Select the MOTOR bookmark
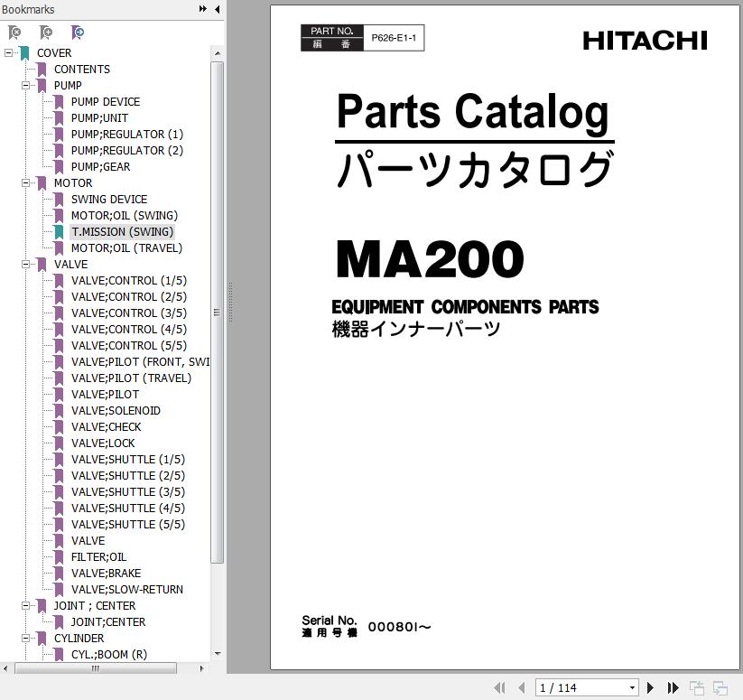The height and width of the screenshot is (700, 743). pyautogui.click(x=73, y=183)
